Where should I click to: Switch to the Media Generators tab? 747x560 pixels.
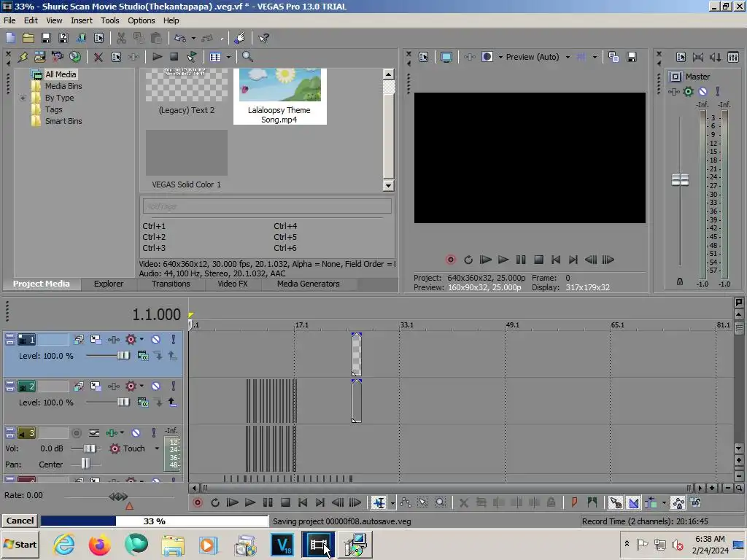point(309,284)
